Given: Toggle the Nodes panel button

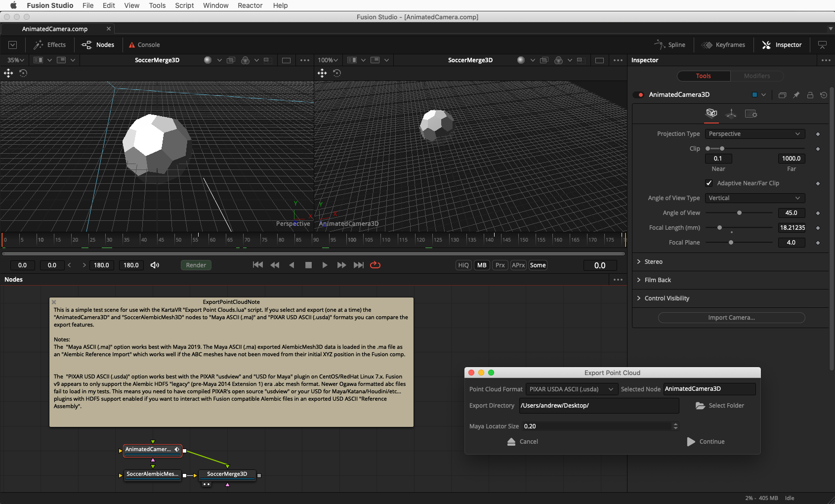Looking at the screenshot, I should (98, 45).
